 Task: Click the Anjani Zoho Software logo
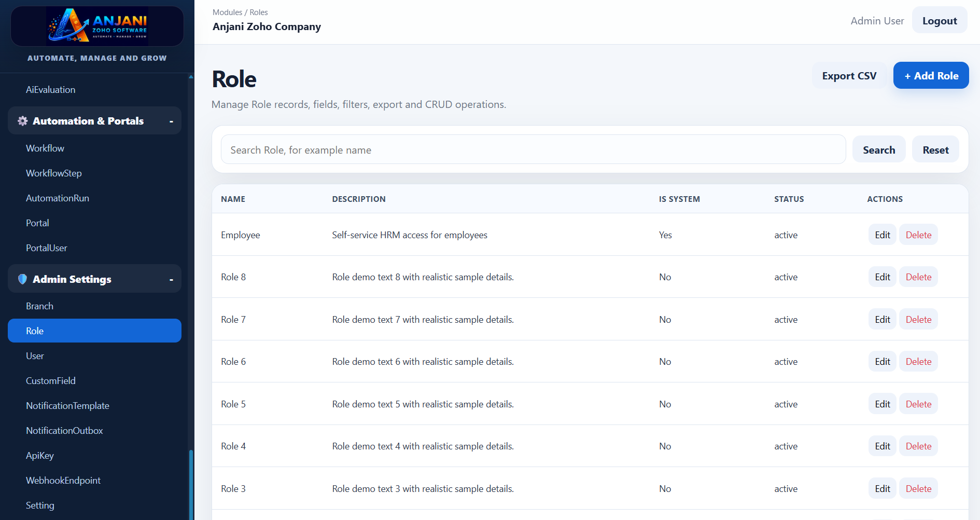click(x=97, y=26)
